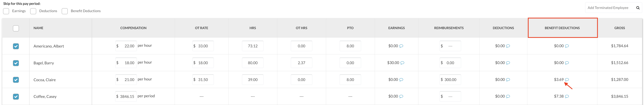644x105 pixels.
Task: Click the benefit deductions comment icon for Cocoa, Claire
Action: 567,80
